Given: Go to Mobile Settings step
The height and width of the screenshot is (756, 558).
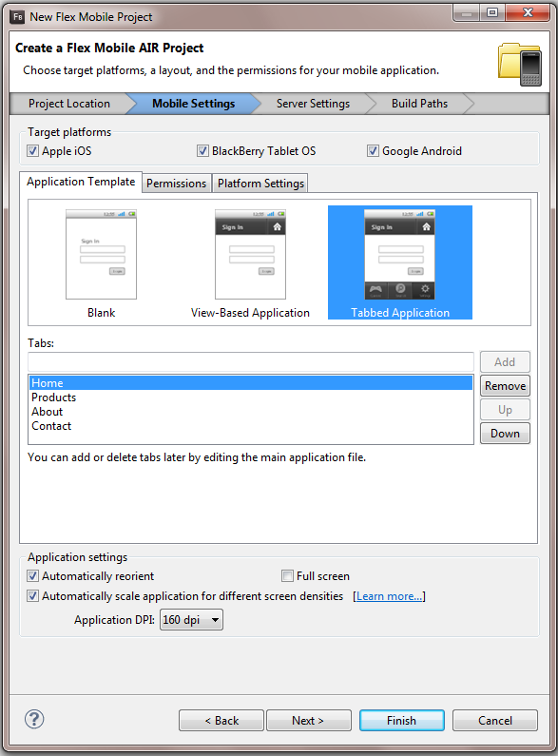Looking at the screenshot, I should point(193,104).
